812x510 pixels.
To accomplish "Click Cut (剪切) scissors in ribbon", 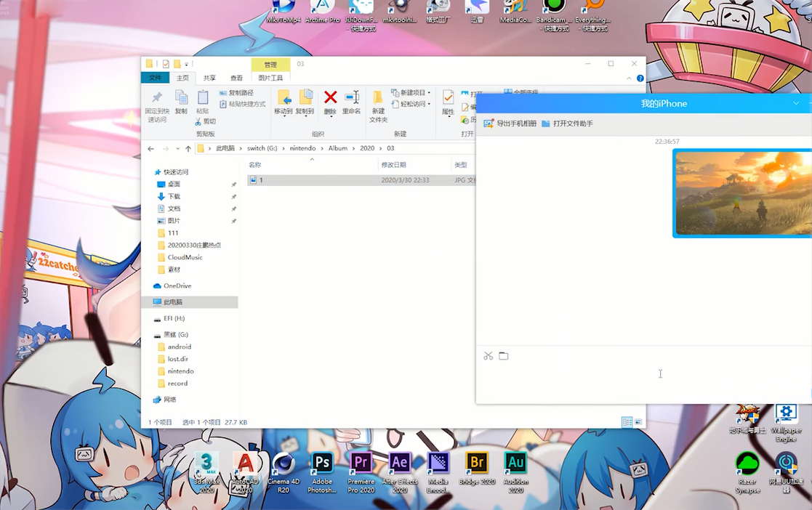I will click(x=205, y=121).
